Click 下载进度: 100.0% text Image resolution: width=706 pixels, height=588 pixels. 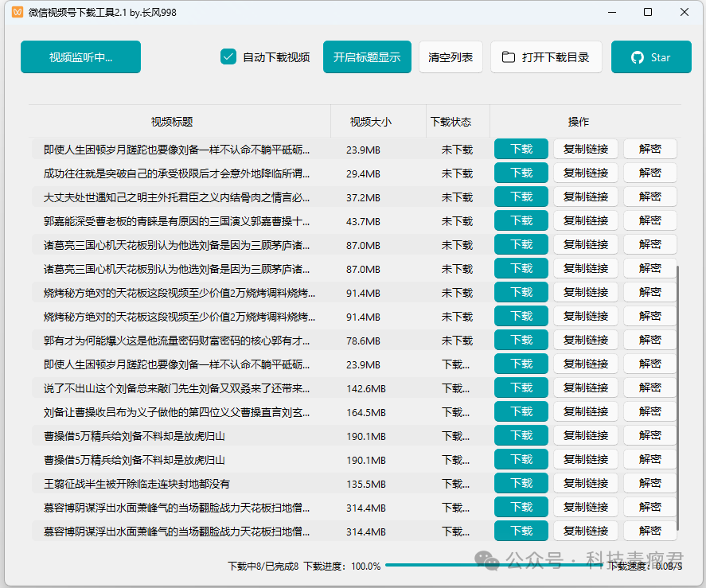pos(341,566)
